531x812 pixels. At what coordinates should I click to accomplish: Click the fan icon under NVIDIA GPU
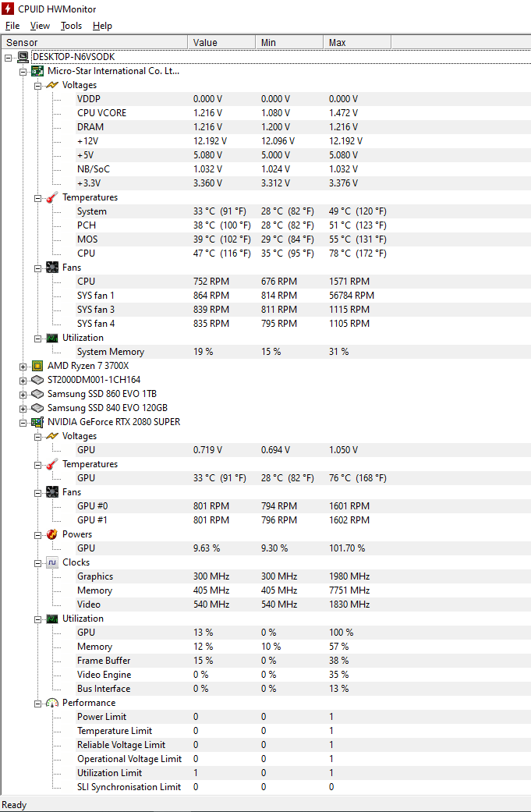pyautogui.click(x=52, y=492)
